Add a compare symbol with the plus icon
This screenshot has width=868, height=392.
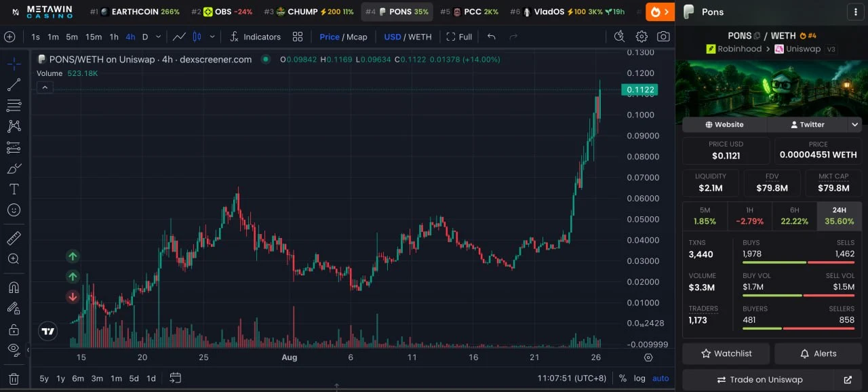point(9,37)
